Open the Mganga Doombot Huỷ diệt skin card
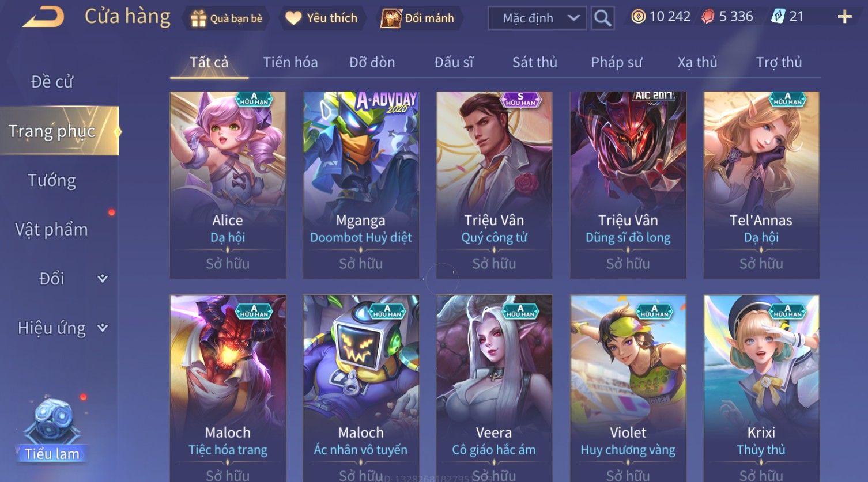This screenshot has width=868, height=482. point(361,185)
